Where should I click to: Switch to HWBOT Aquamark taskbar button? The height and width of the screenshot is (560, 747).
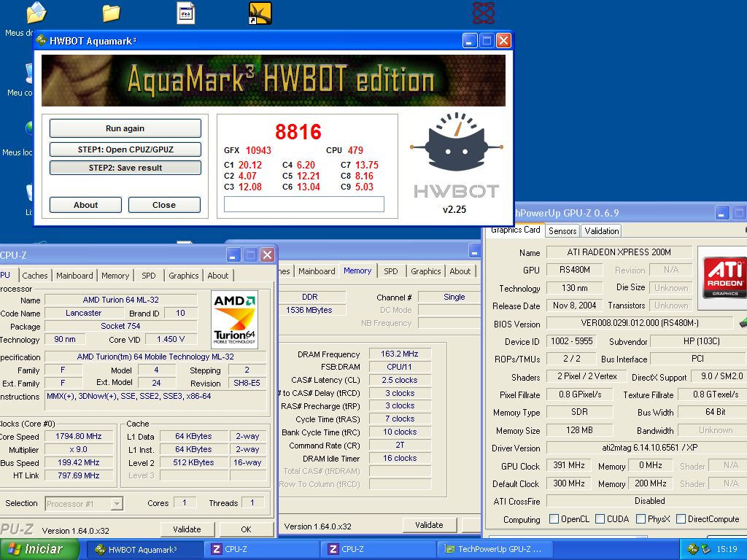click(x=146, y=549)
